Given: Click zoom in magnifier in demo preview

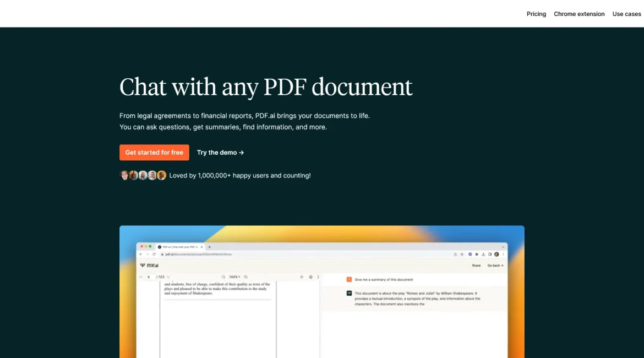Looking at the screenshot, I should [x=245, y=277].
